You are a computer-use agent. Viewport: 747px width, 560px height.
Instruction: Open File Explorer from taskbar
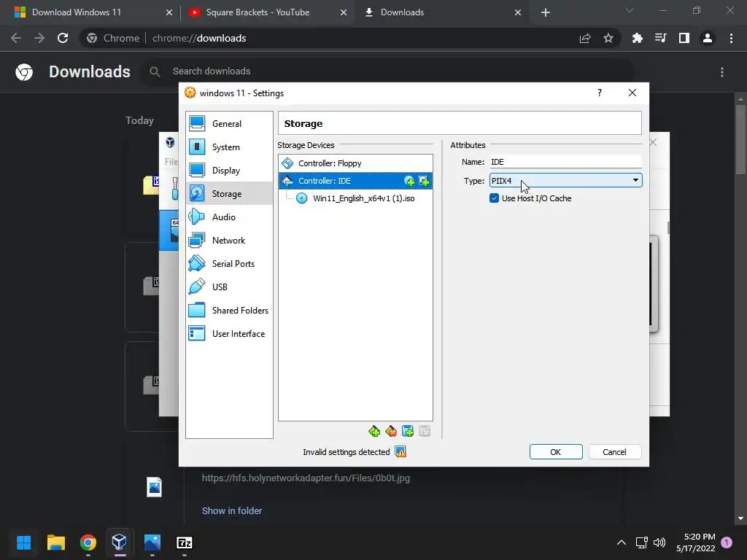pos(56,542)
